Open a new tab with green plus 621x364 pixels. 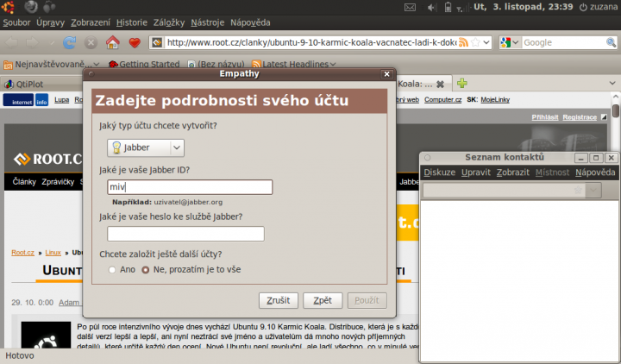pos(461,83)
